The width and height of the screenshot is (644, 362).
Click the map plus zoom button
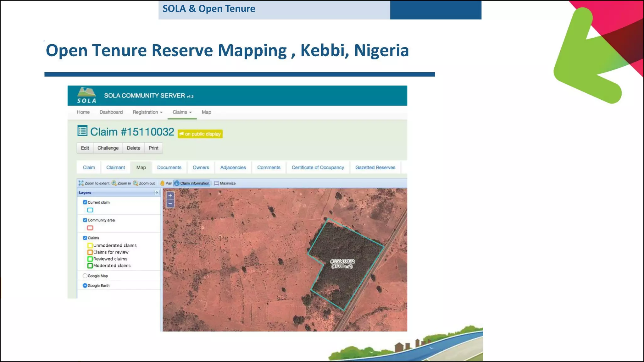click(170, 195)
